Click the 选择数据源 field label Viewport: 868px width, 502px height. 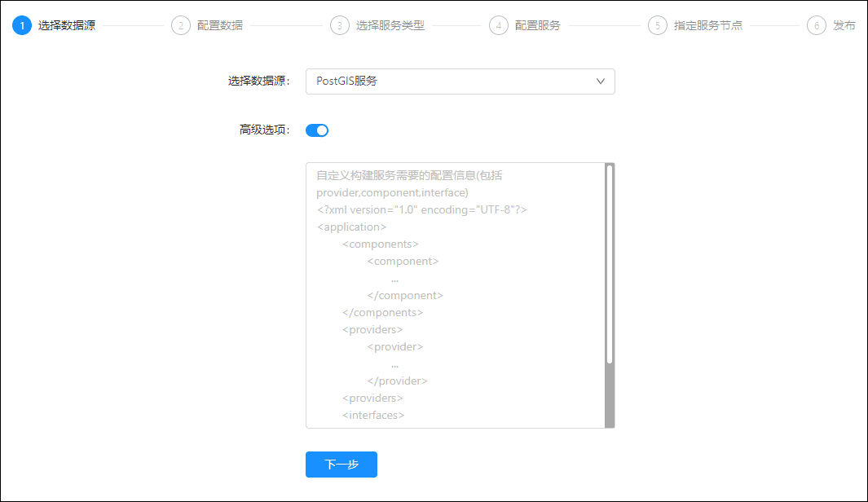[258, 81]
